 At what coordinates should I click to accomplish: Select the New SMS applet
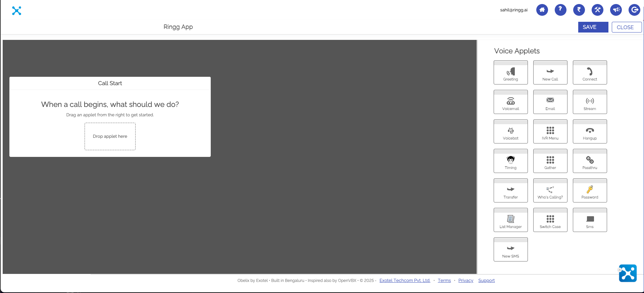click(510, 249)
